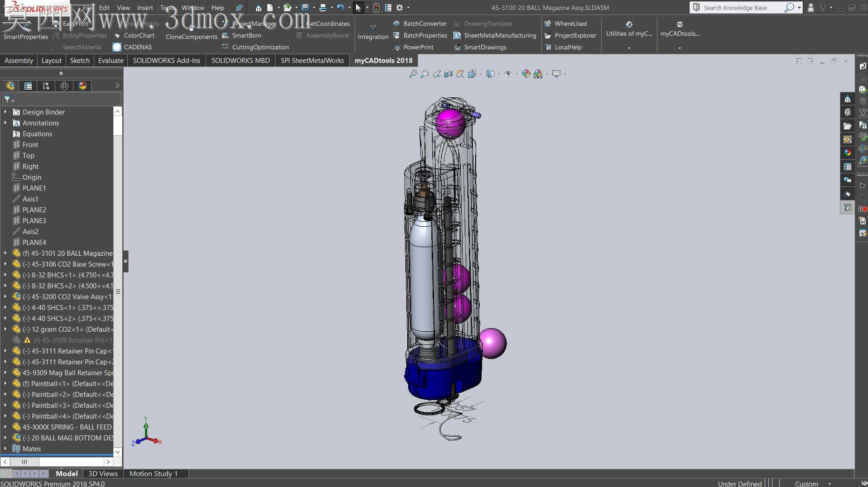Click the Apply Scene icon
Screen dimensions: 868x487
pyautogui.click(x=538, y=74)
